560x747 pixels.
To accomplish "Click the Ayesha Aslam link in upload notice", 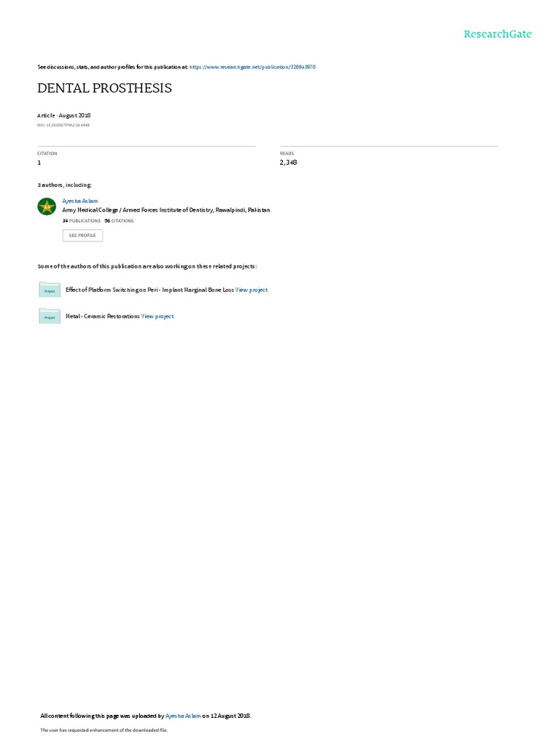I will pyautogui.click(x=183, y=716).
